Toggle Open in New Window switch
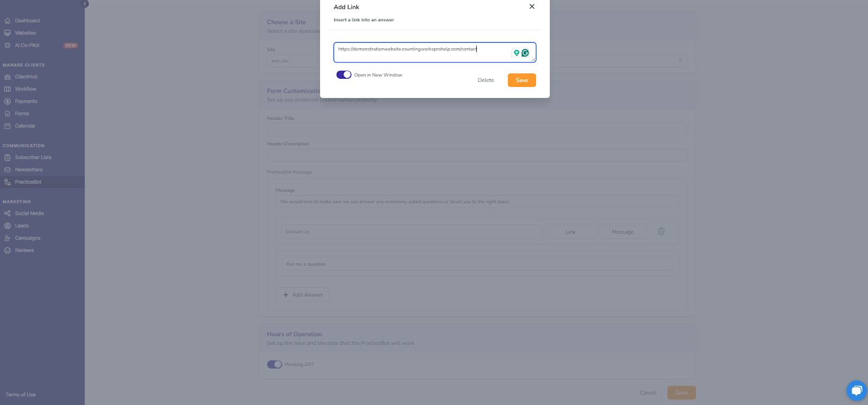The image size is (868, 405). (x=344, y=75)
